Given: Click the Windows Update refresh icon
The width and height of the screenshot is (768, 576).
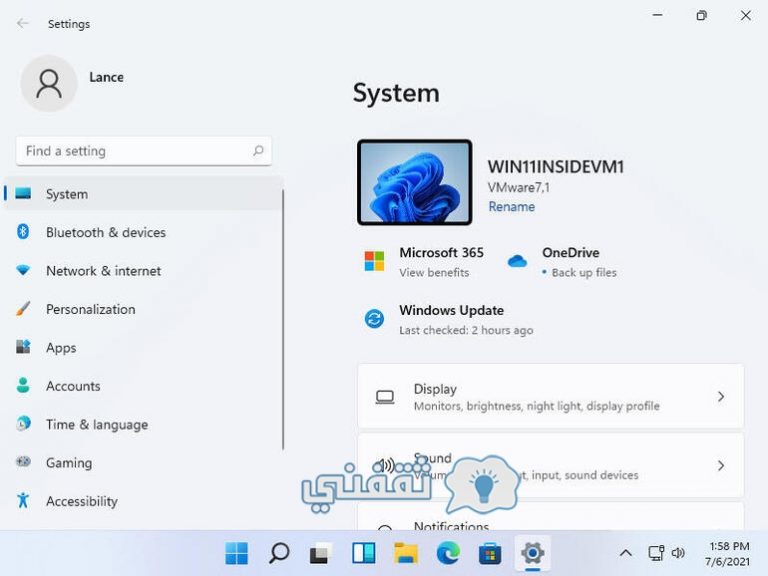Looking at the screenshot, I should (374, 319).
